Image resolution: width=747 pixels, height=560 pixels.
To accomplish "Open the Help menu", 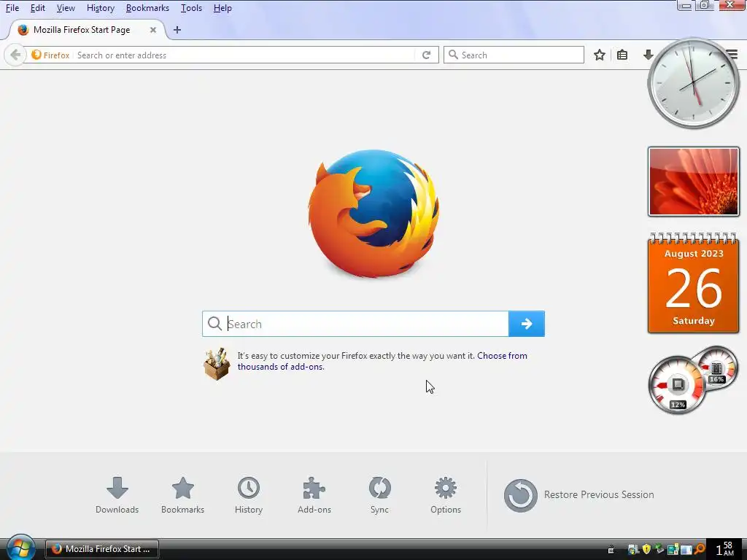I will tap(222, 8).
